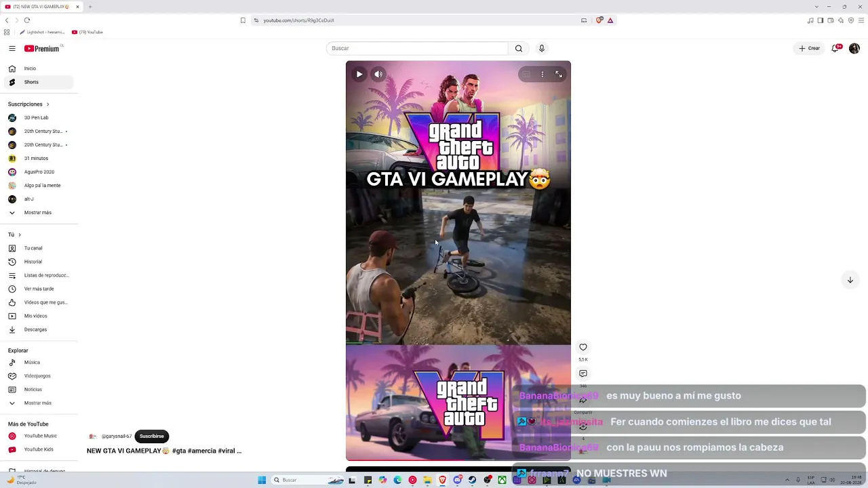The width and height of the screenshot is (868, 488).
Task: Open the alt-J subscription
Action: click(38, 199)
